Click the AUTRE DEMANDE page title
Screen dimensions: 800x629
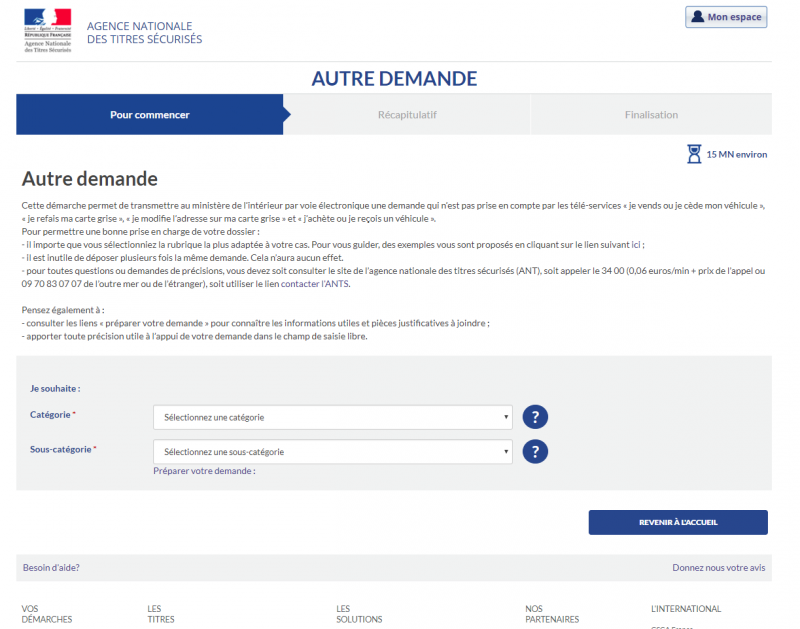[394, 79]
